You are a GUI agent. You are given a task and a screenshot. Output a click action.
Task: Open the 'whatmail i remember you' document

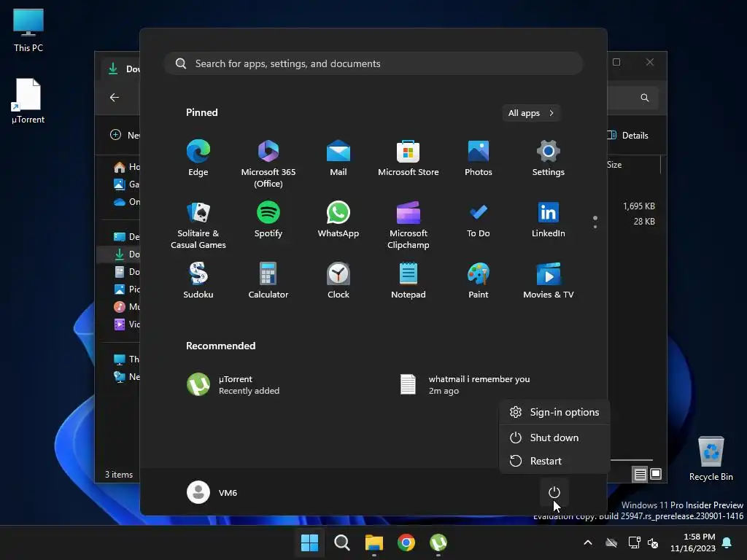pyautogui.click(x=465, y=385)
